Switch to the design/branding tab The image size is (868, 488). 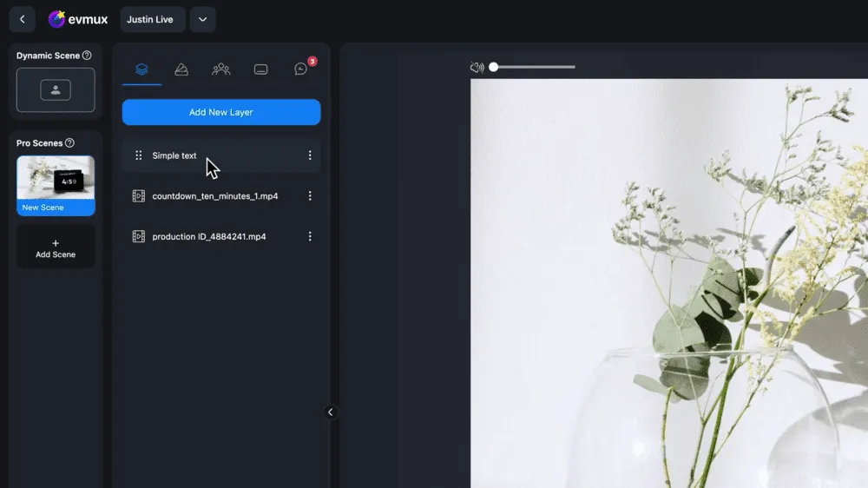[181, 69]
